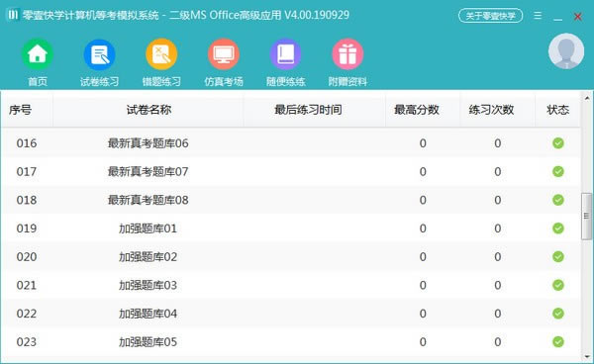Open the 错题练习 icon
594x364 pixels.
point(161,54)
